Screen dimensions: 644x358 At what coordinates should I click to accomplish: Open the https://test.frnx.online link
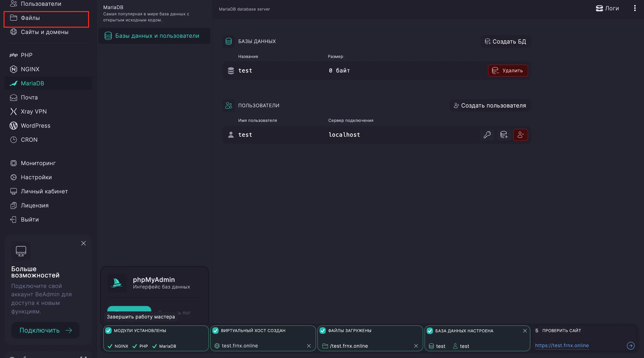pos(562,345)
